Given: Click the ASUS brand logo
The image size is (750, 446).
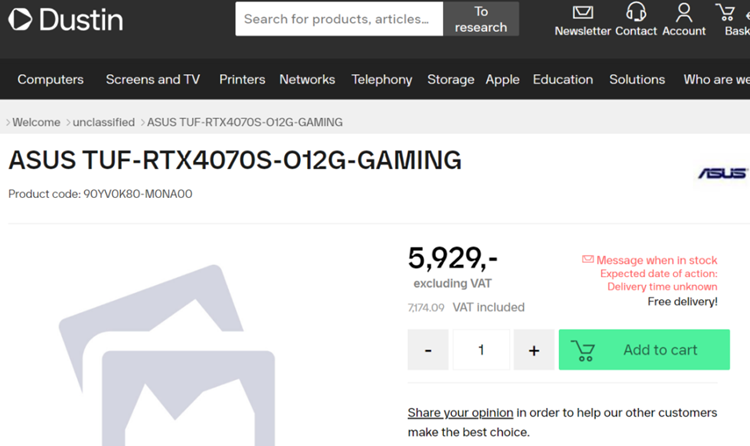Looking at the screenshot, I should pos(723,173).
